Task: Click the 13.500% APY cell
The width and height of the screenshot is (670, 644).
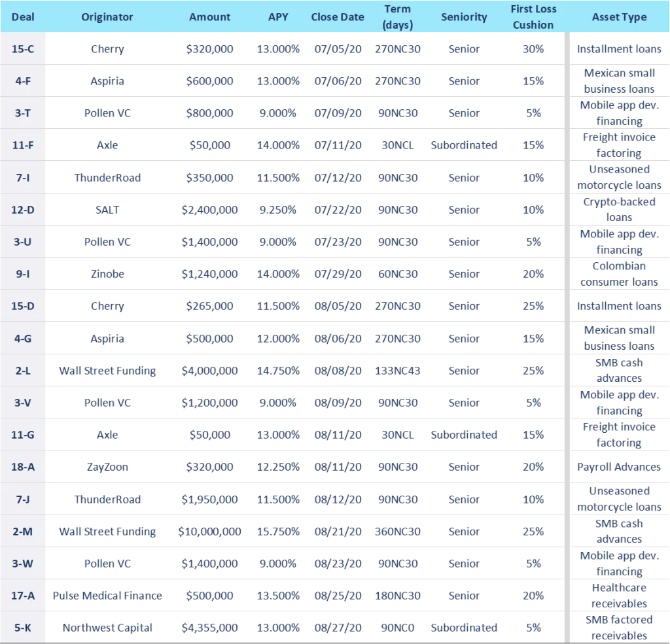Action: (x=278, y=596)
